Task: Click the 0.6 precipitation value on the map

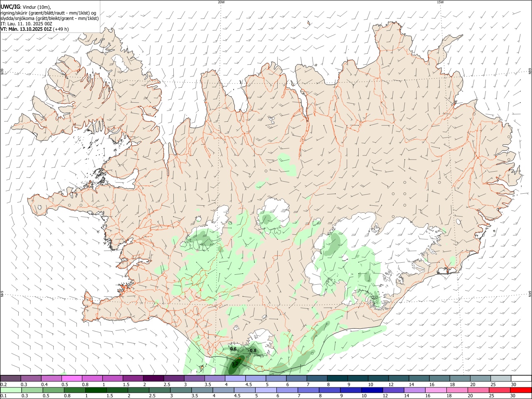Action: coord(233,349)
